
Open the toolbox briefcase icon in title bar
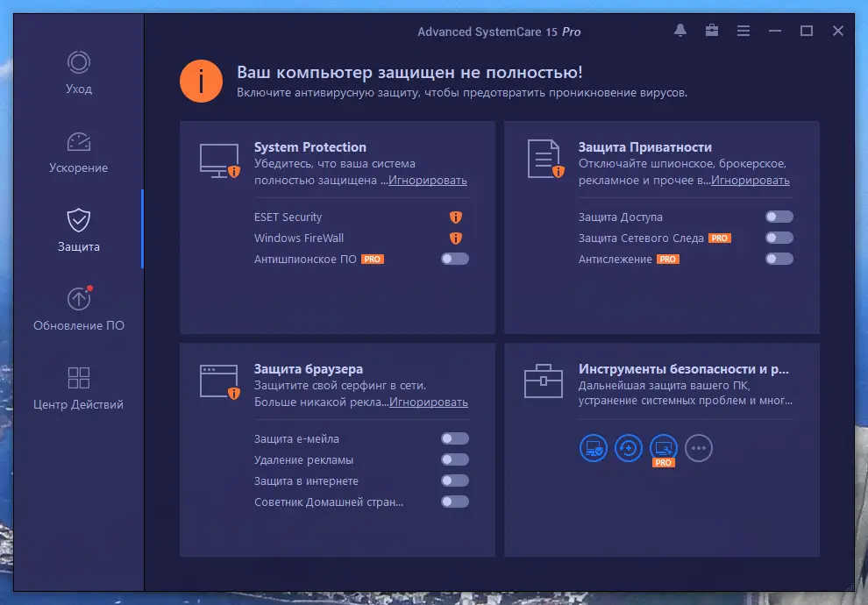coord(712,31)
